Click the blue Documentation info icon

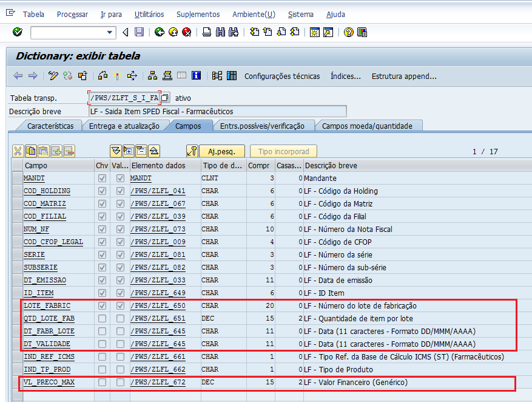point(196,76)
